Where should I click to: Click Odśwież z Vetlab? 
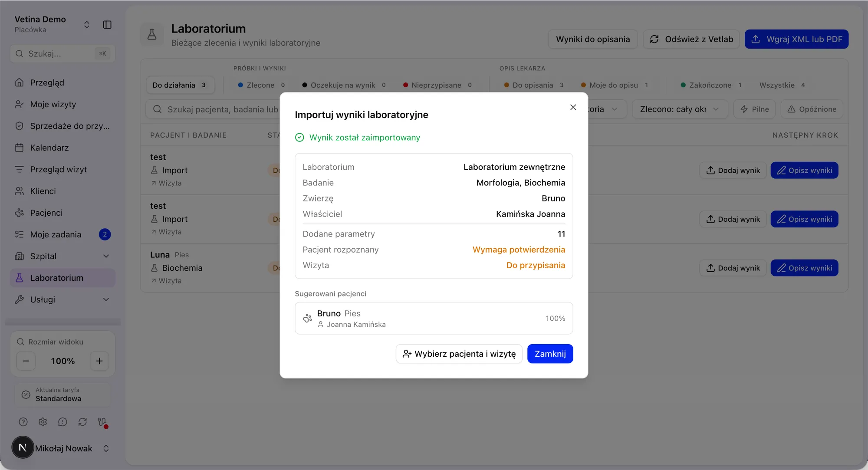pos(691,39)
